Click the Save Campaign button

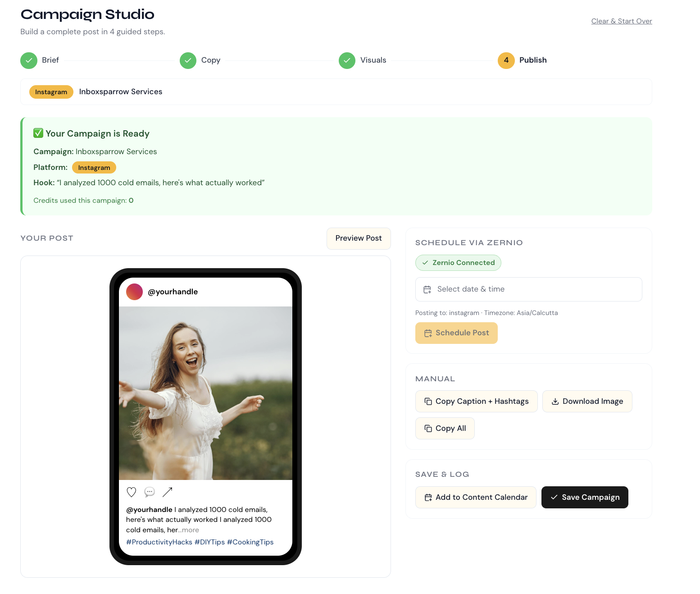point(585,497)
